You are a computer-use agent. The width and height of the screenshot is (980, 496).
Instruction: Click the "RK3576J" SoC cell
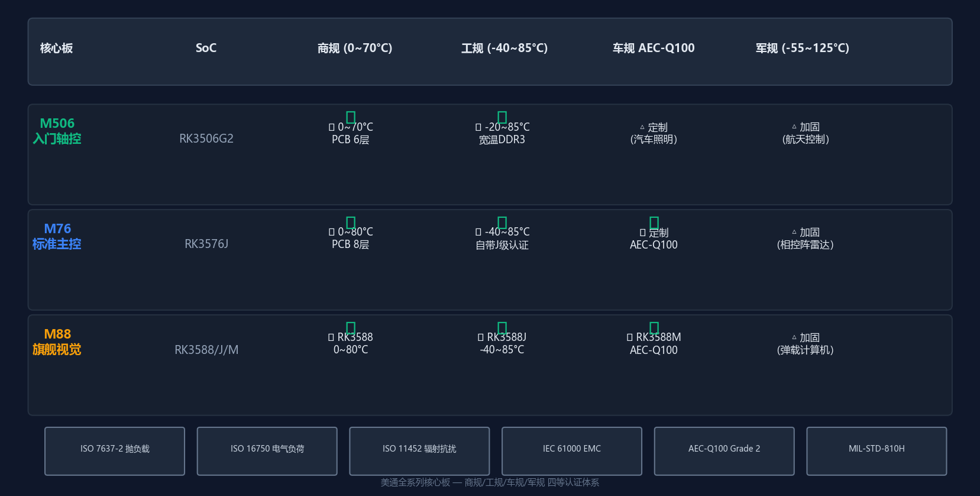point(206,244)
